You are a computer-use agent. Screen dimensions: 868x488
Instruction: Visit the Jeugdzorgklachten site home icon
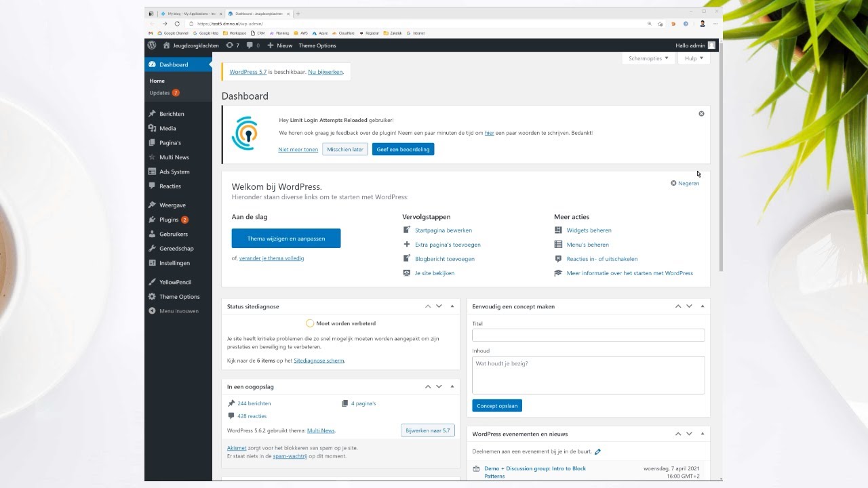click(x=166, y=45)
